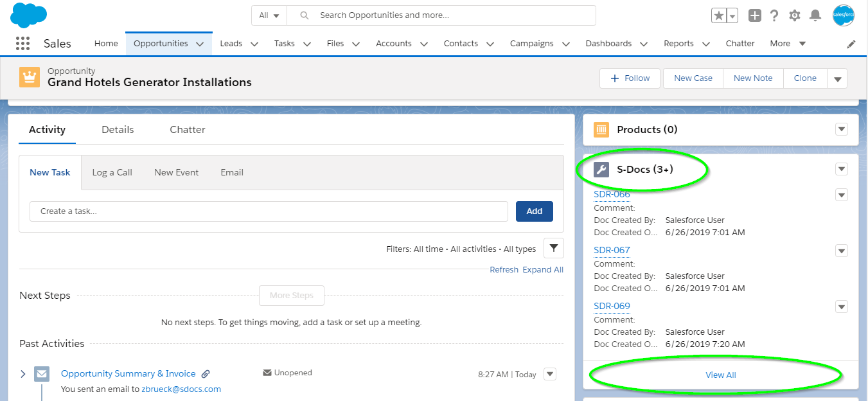Expand the Opportunities tab dropdown chevron
The image size is (868, 401).
200,44
